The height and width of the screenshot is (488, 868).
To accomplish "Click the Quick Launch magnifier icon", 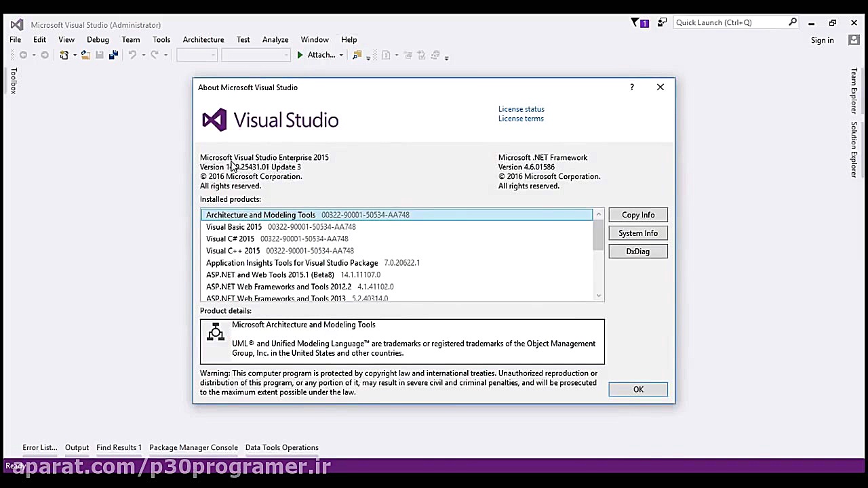I will tap(793, 22).
